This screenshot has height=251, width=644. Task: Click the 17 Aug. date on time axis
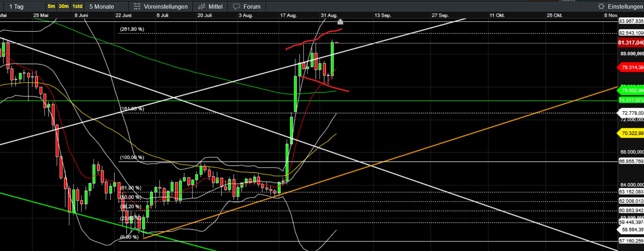coord(289,15)
